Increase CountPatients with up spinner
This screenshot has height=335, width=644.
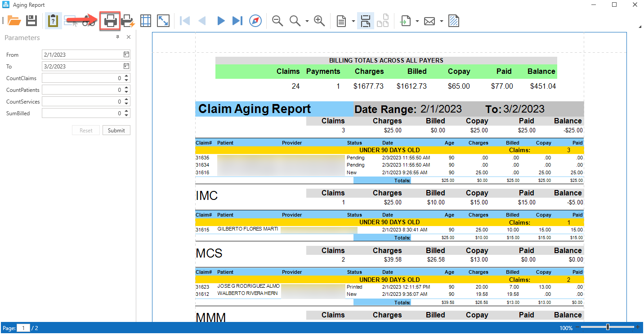[x=127, y=87]
